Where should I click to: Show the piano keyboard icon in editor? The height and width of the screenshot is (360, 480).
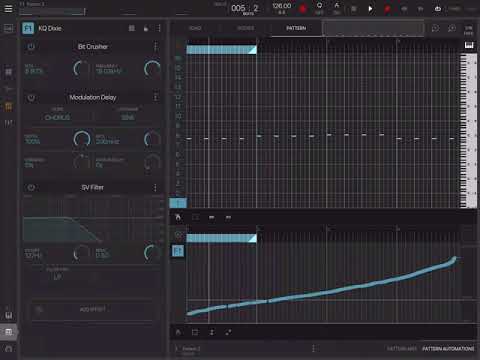click(469, 45)
